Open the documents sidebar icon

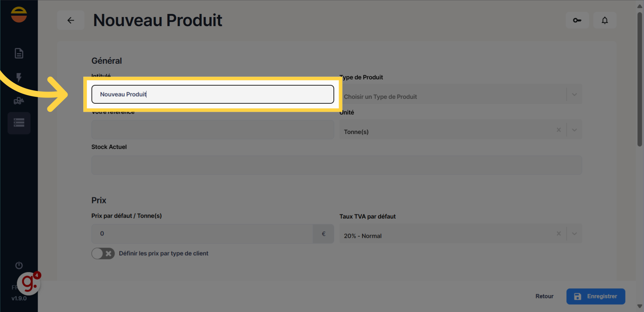click(x=19, y=53)
